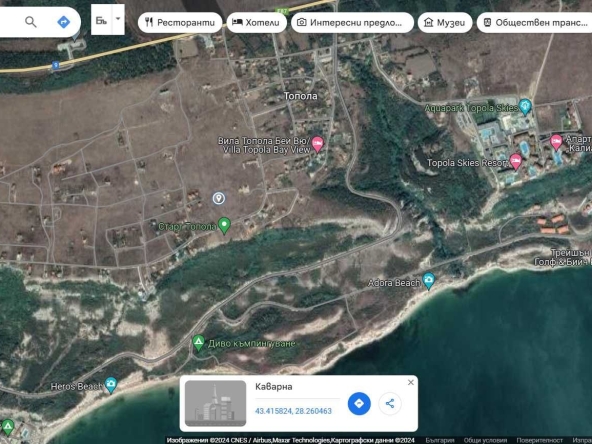592x444 pixels.
Task: Open Topola Skies Resort hotel pin
Action: tap(516, 162)
